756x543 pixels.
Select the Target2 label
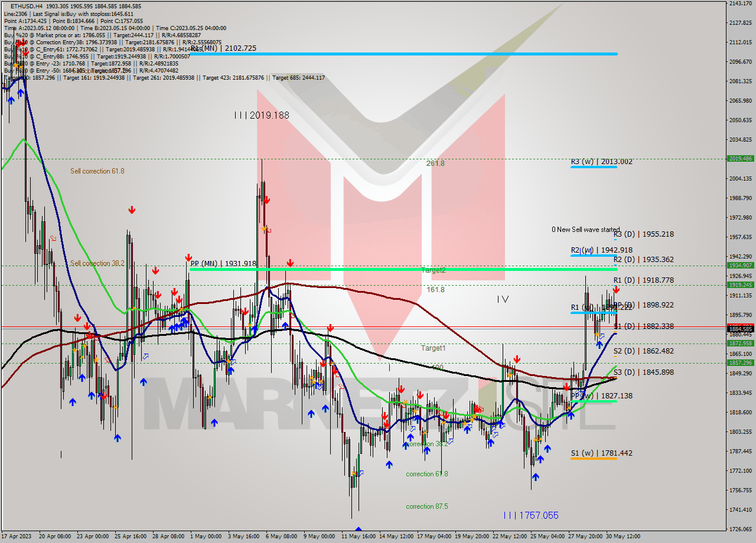coord(434,270)
